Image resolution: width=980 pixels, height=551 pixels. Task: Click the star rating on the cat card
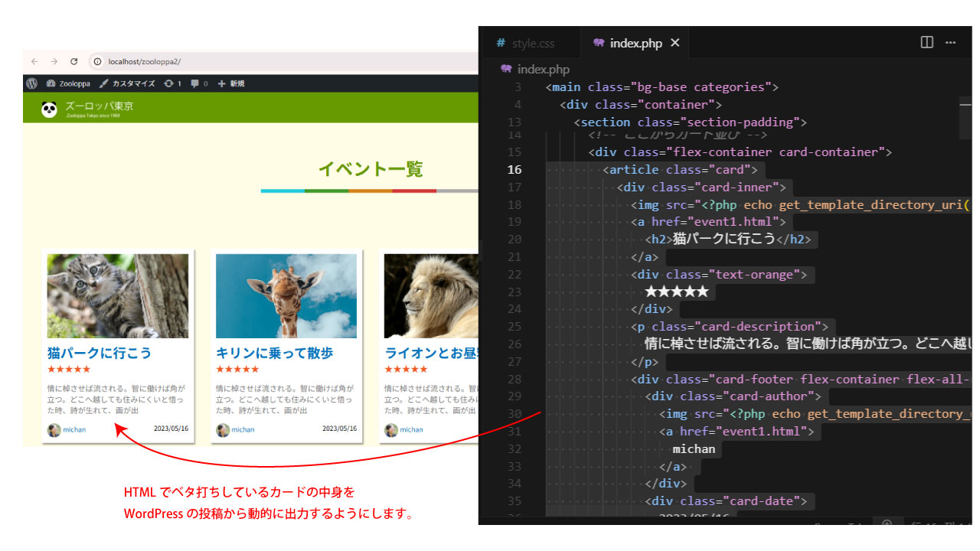point(69,370)
